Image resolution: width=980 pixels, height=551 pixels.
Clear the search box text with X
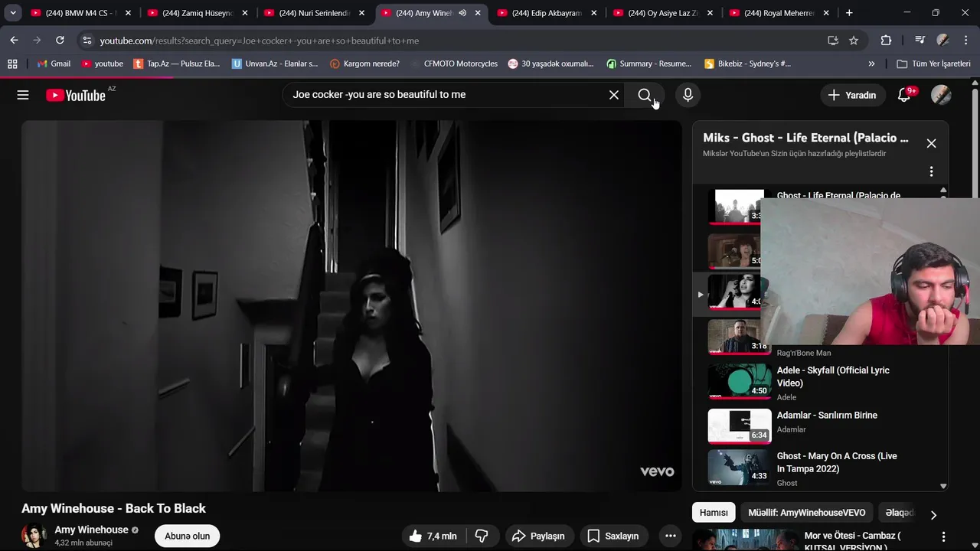(x=614, y=95)
